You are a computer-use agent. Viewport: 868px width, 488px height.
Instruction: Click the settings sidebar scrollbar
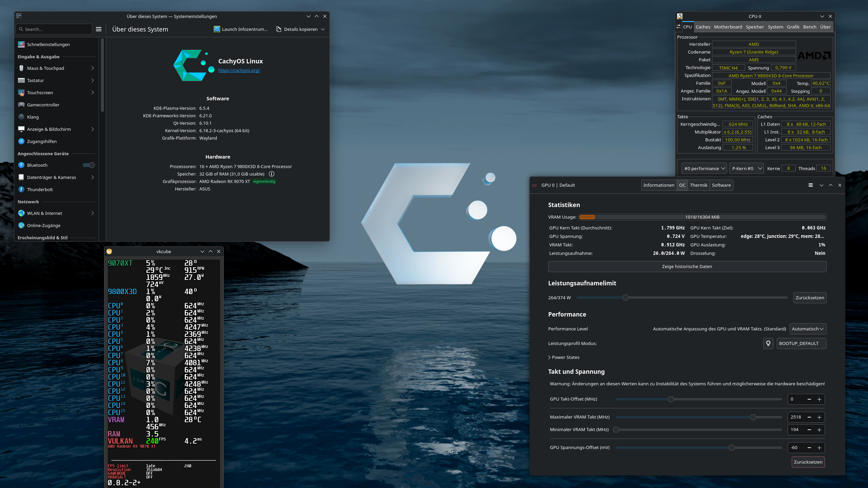[102, 75]
